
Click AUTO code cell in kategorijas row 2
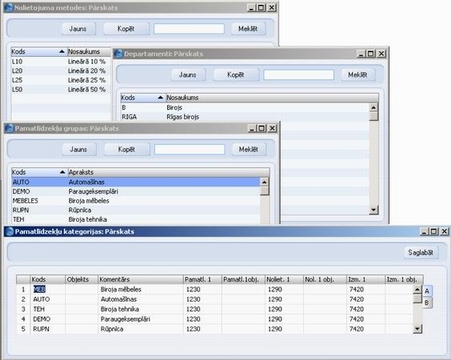coord(48,299)
